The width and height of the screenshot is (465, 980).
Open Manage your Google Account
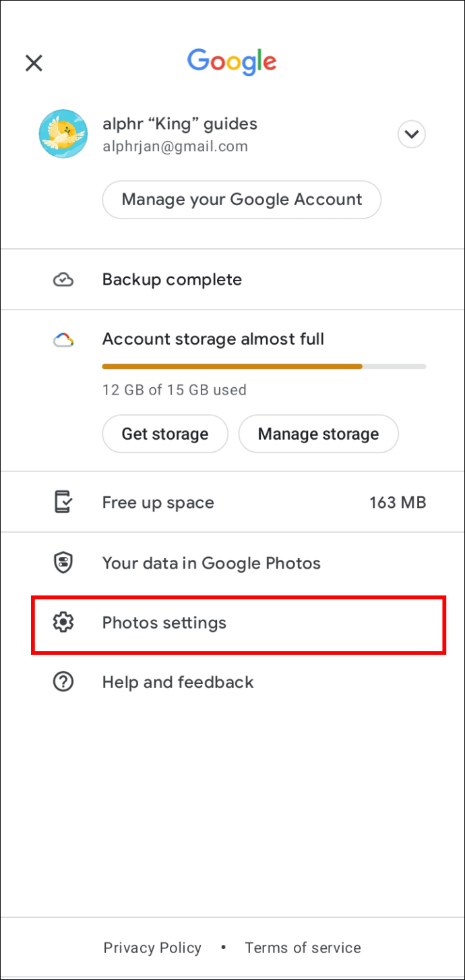coord(241,200)
